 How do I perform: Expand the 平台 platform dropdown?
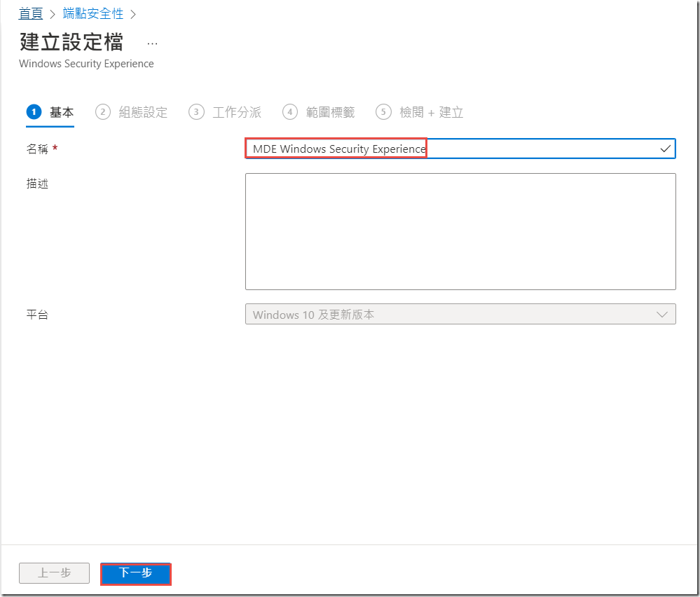click(460, 315)
